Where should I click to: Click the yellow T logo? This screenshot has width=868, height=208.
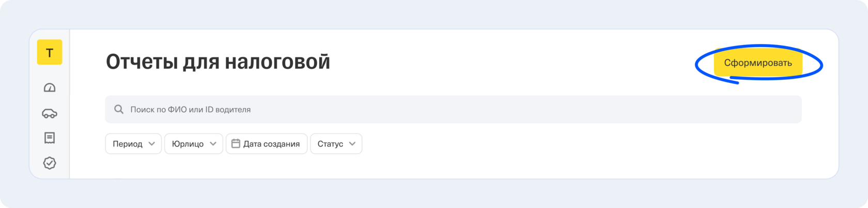click(50, 52)
